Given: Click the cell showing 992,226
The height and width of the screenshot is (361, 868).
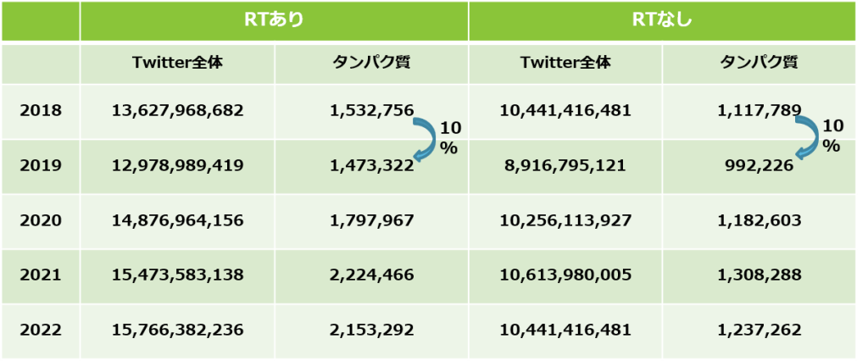Looking at the screenshot, I should coord(759,165).
